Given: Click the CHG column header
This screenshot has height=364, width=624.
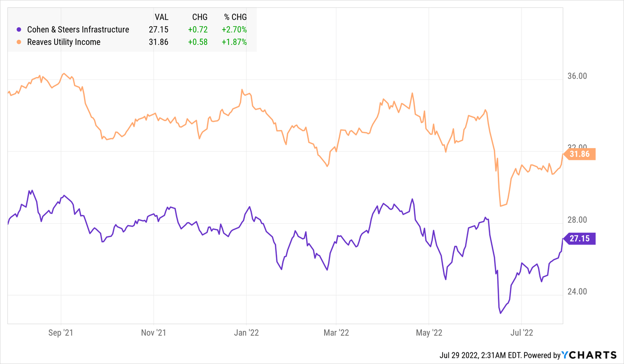Looking at the screenshot, I should click(199, 17).
